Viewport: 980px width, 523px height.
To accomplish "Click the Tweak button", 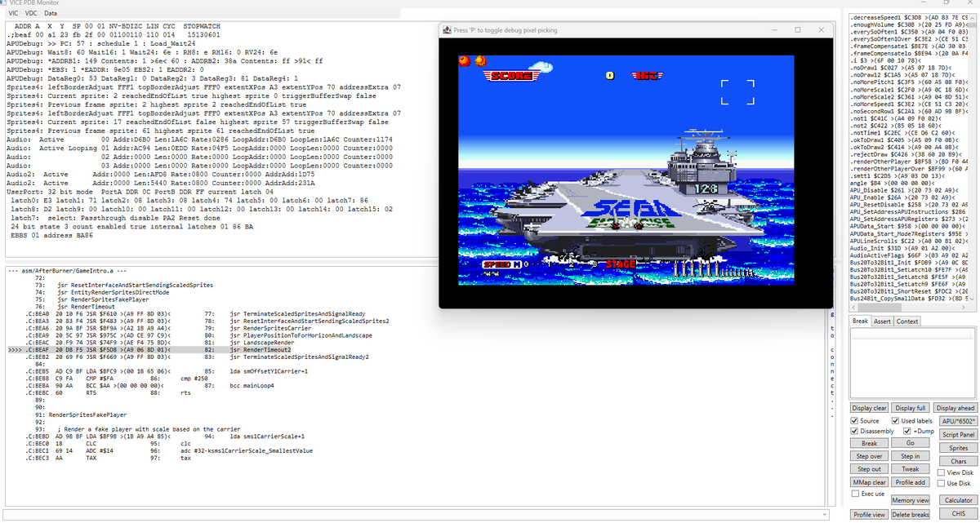I will pyautogui.click(x=910, y=469).
